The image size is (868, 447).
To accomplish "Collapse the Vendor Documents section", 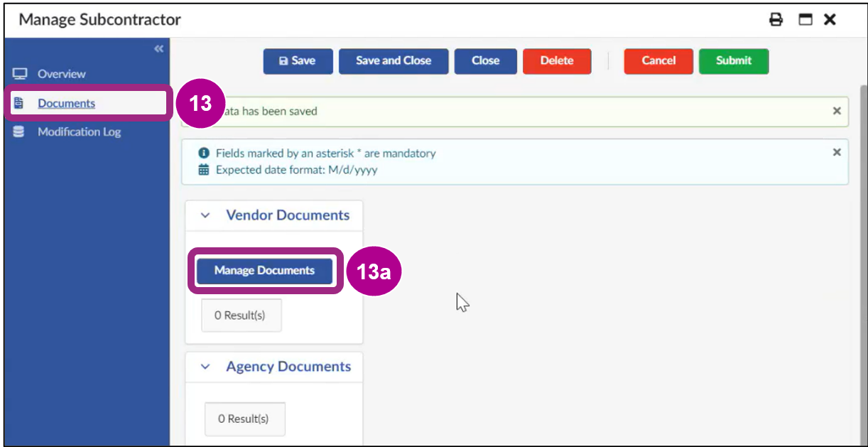I will click(x=205, y=215).
